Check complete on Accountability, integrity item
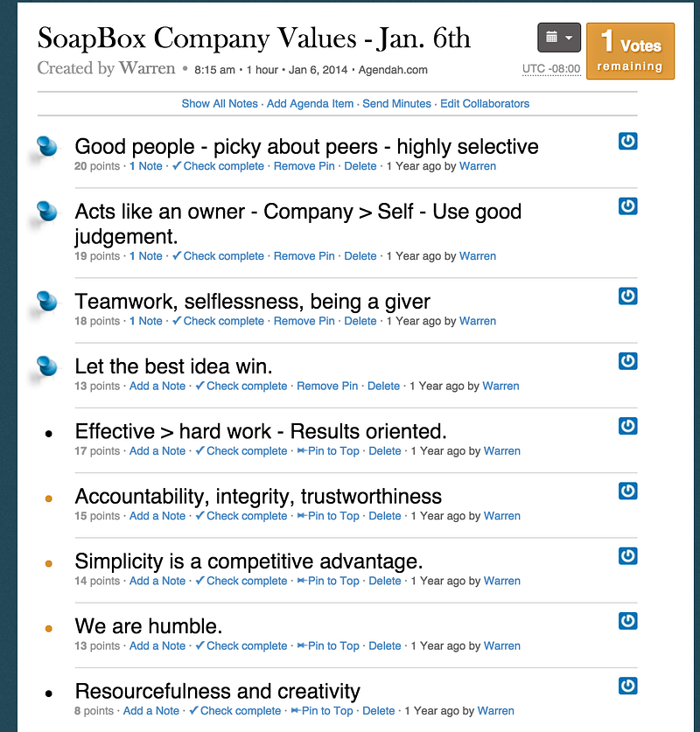The image size is (700, 732). pos(241,516)
